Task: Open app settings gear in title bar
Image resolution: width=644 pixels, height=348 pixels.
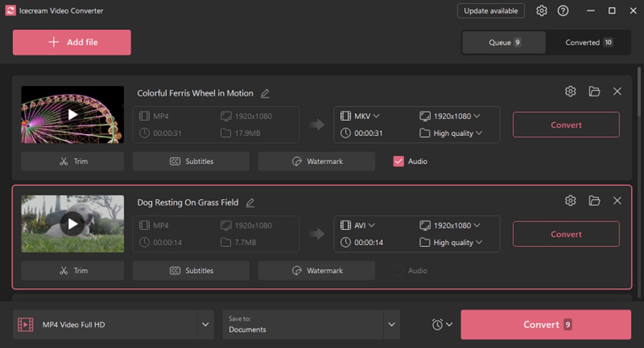Action: [541, 11]
